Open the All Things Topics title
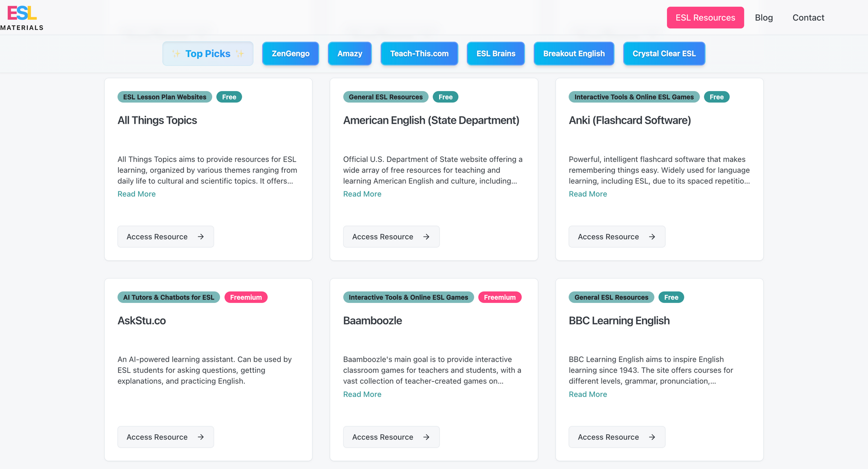 point(157,120)
